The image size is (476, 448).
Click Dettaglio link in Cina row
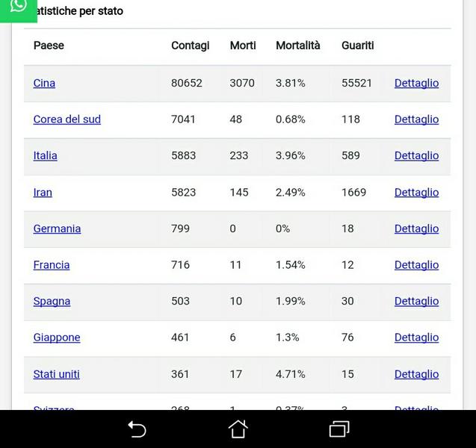point(416,83)
